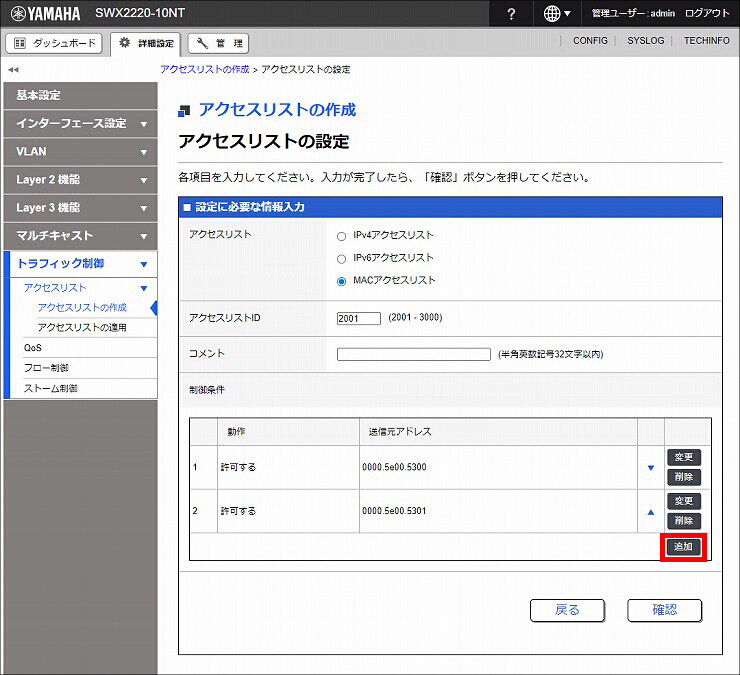Click 変更 for row 0000.5e00.5301
The height and width of the screenshot is (675, 740).
684,501
